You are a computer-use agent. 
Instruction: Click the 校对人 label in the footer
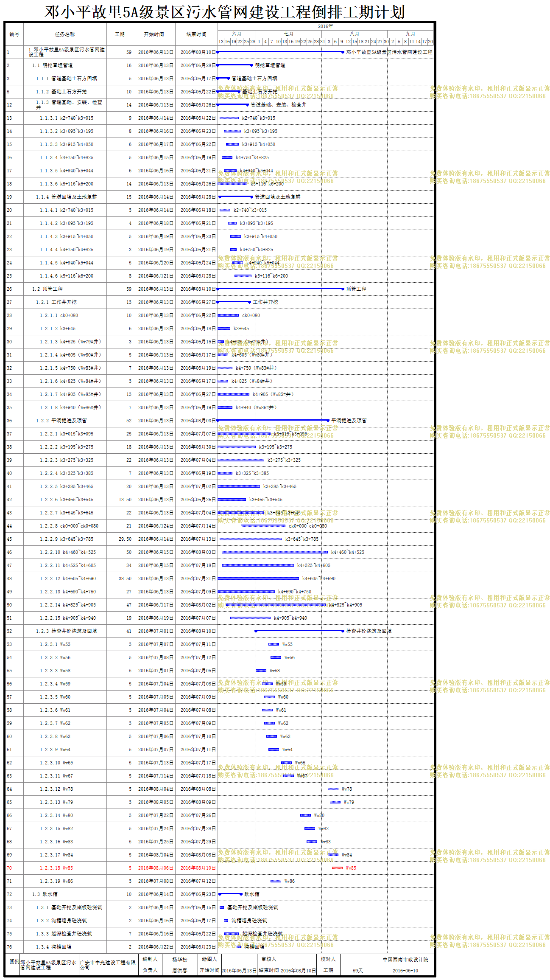pyautogui.click(x=328, y=959)
